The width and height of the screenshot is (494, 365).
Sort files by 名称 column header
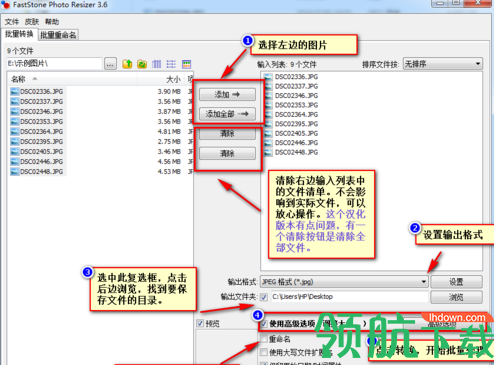click(18, 79)
